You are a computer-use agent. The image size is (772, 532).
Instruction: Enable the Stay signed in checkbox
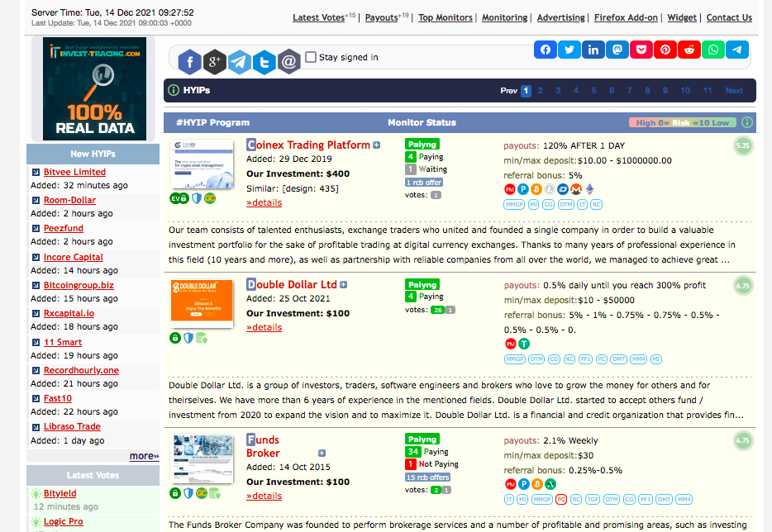(311, 57)
